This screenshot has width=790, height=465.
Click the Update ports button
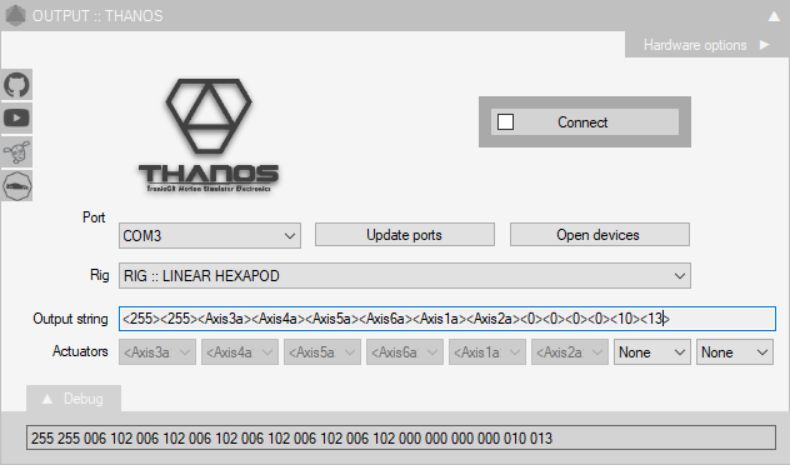[x=405, y=235]
